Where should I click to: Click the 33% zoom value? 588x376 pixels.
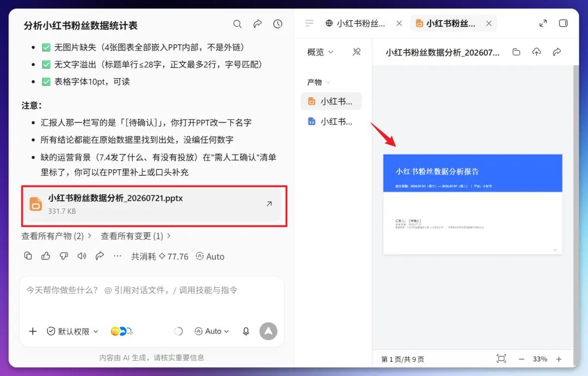540,359
